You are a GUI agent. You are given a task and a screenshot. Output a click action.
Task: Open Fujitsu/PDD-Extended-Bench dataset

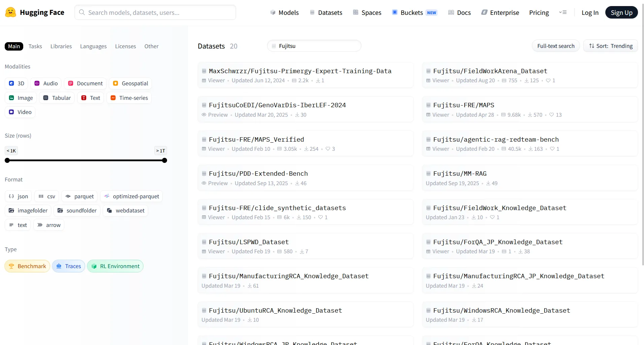click(x=305, y=178)
